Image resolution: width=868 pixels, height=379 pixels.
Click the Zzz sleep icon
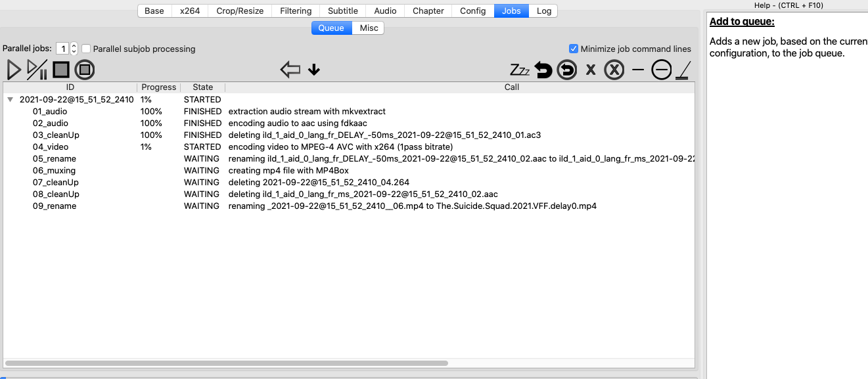pos(519,70)
